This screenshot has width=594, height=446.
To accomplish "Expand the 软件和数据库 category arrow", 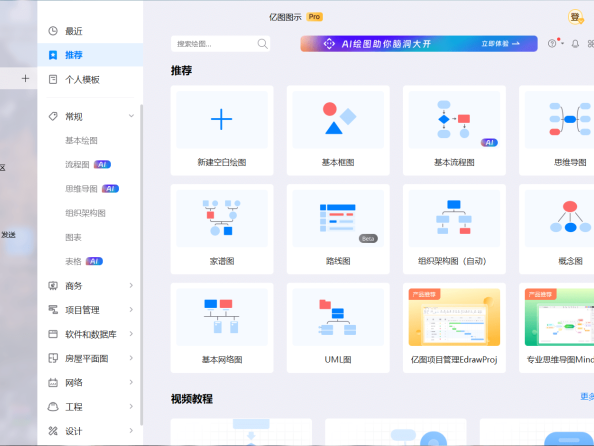I will 131,334.
